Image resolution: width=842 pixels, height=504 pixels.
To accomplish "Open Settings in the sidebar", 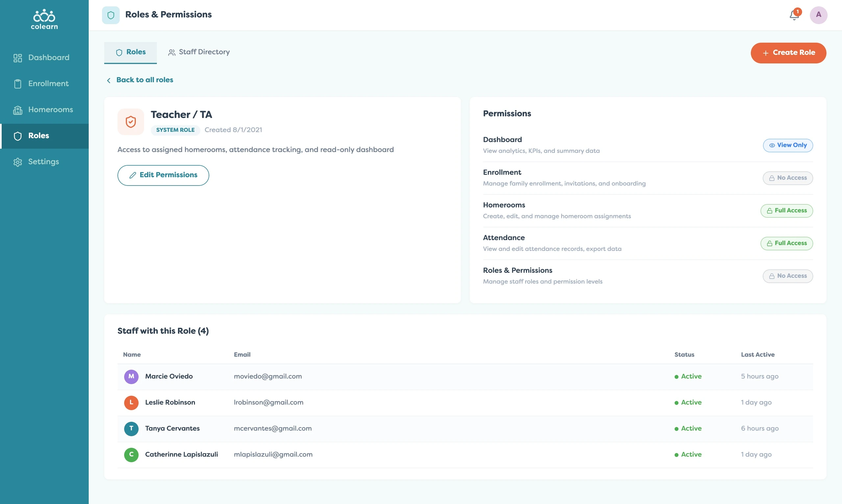I will click(x=44, y=162).
